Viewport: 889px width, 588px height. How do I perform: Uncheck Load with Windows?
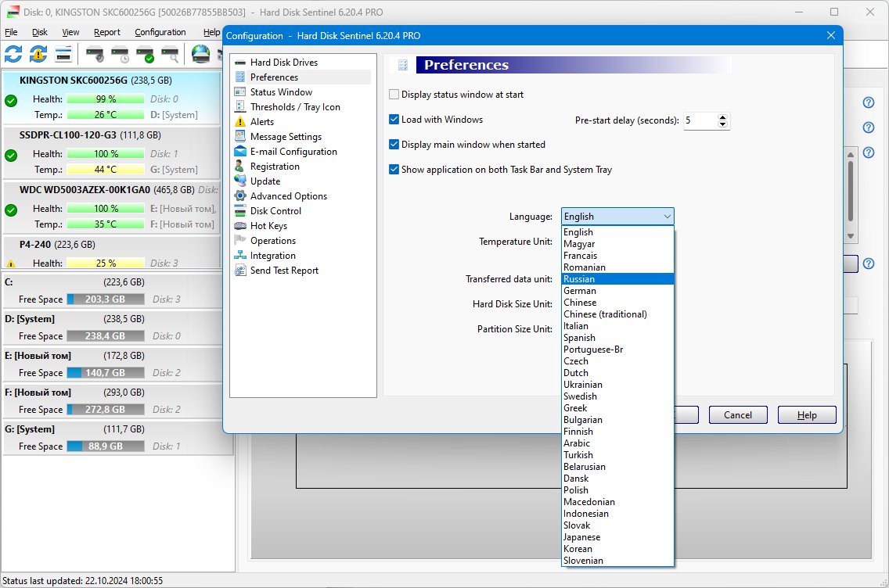pos(394,120)
